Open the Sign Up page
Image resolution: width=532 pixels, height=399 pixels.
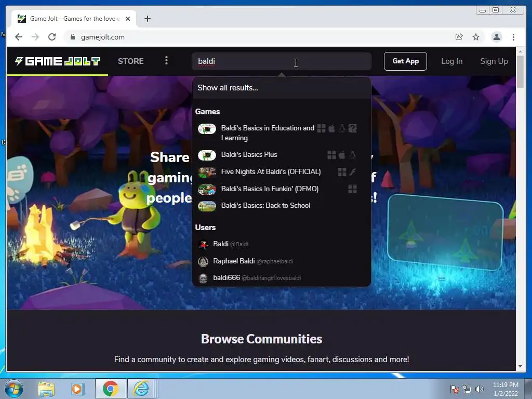[494, 61]
